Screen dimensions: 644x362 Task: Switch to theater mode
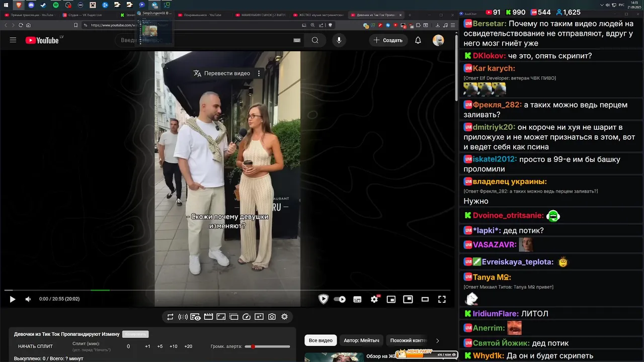tap(425, 299)
